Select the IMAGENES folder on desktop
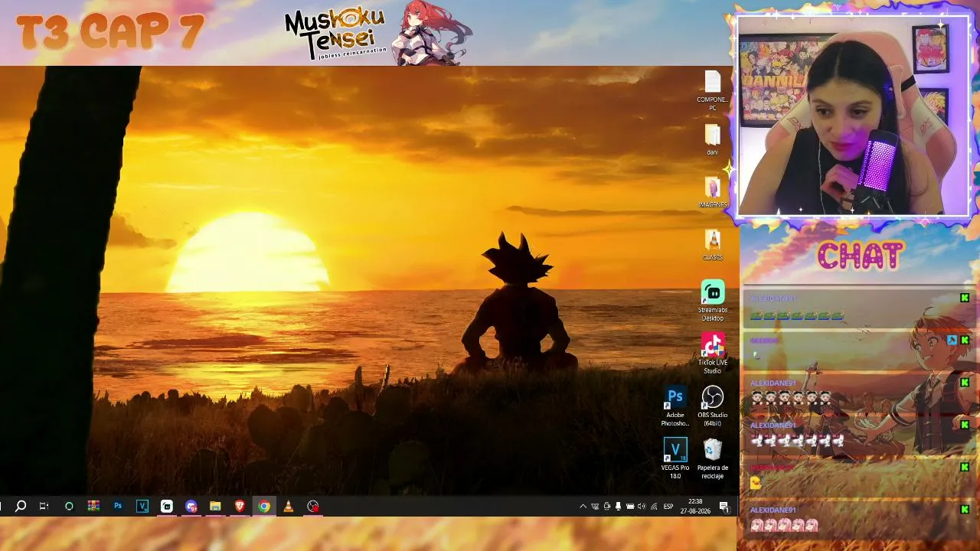This screenshot has height=551, width=980. click(x=712, y=193)
